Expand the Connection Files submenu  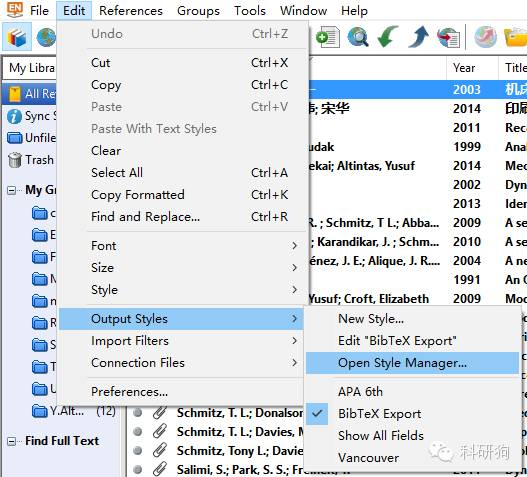click(x=181, y=363)
